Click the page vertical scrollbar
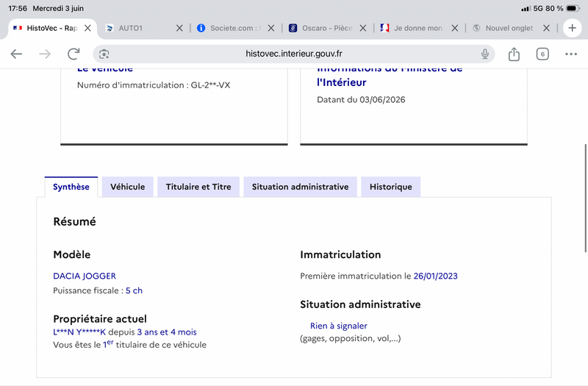 pyautogui.click(x=585, y=198)
